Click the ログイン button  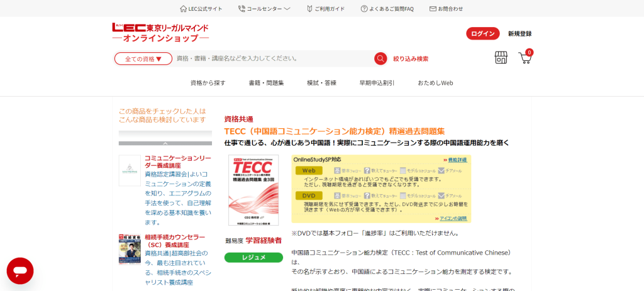[x=482, y=34]
